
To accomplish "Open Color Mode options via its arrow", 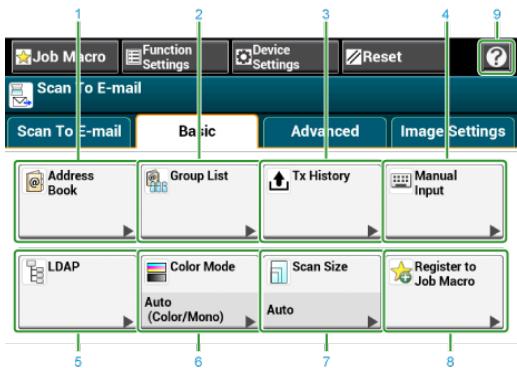I will coord(250,322).
